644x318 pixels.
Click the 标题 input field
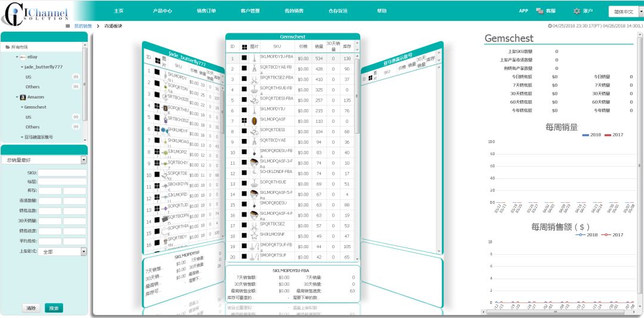[x=63, y=181]
